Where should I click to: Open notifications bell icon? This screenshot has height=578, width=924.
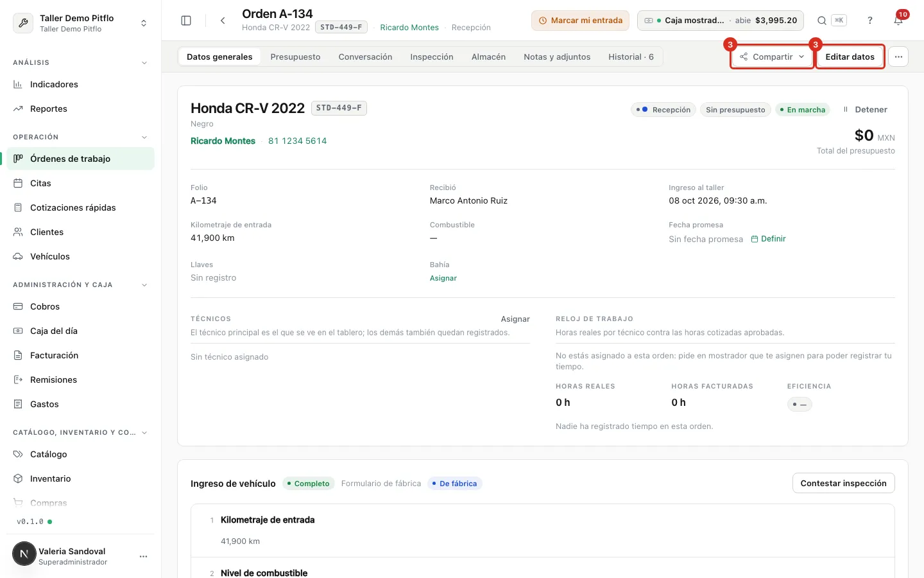pyautogui.click(x=898, y=21)
